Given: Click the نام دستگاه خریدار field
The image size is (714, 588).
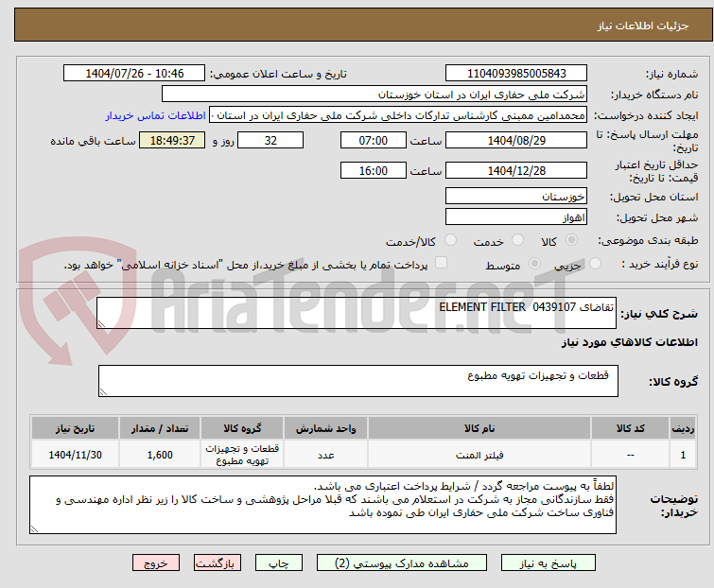Looking at the screenshot, I should tap(374, 95).
